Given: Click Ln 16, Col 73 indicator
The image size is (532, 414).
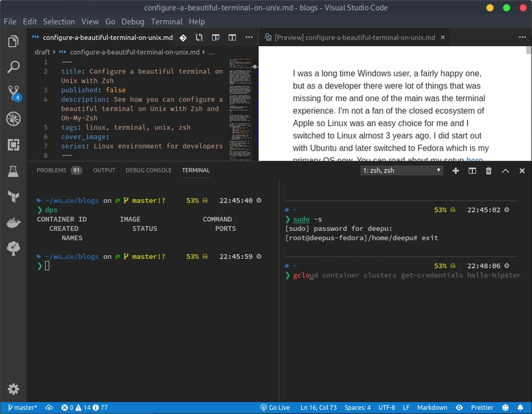Looking at the screenshot, I should pyautogui.click(x=319, y=407).
